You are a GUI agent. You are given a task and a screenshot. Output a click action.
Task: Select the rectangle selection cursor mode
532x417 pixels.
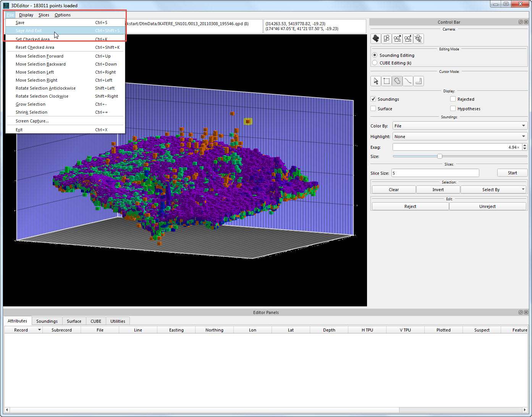386,81
